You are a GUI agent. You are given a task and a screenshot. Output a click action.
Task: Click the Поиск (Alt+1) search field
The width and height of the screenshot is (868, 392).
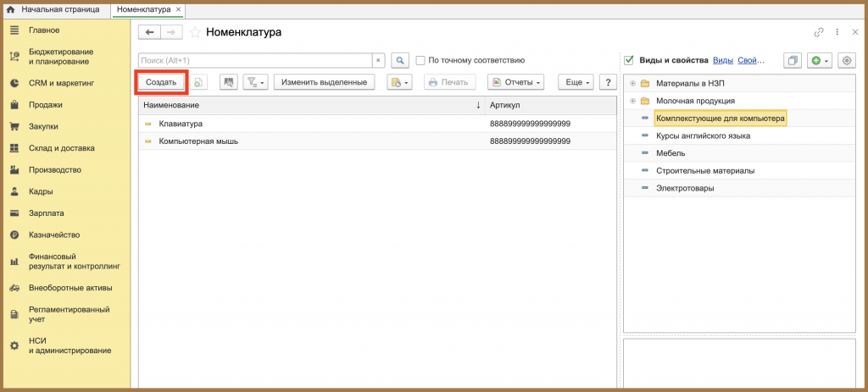pos(254,60)
